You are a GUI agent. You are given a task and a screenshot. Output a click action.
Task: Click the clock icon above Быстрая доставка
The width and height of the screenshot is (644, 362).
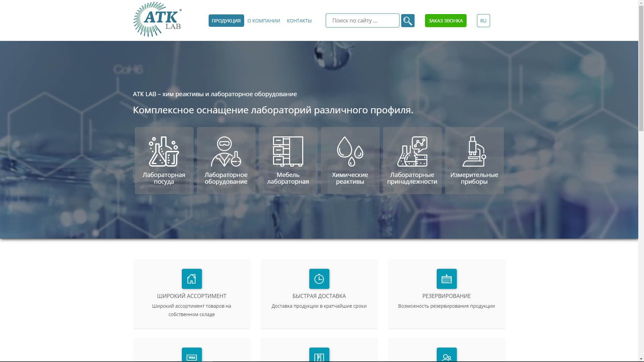(x=319, y=279)
